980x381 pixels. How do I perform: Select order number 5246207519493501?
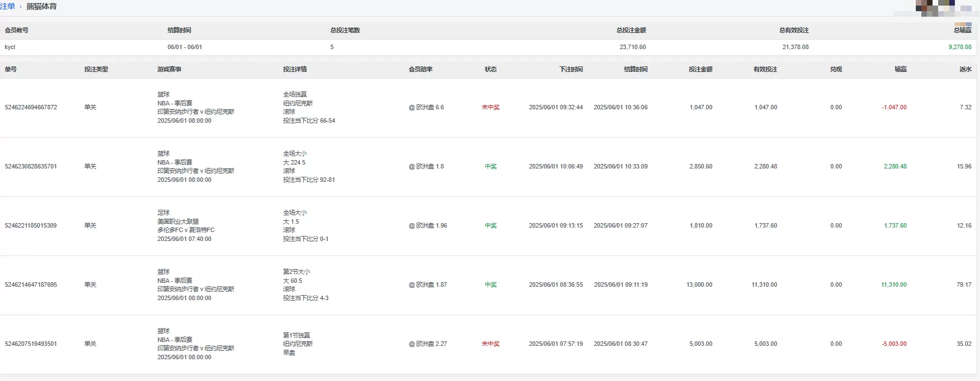pos(31,344)
